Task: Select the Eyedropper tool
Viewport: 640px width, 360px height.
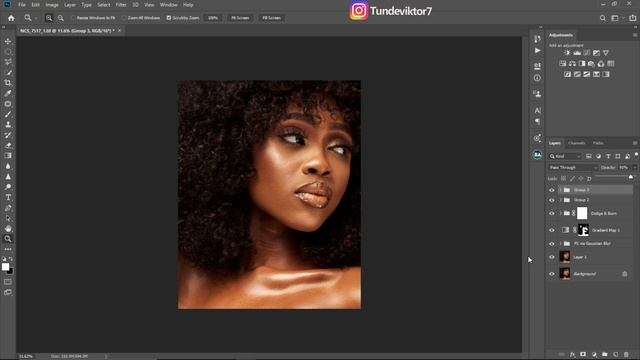Action: (8, 93)
